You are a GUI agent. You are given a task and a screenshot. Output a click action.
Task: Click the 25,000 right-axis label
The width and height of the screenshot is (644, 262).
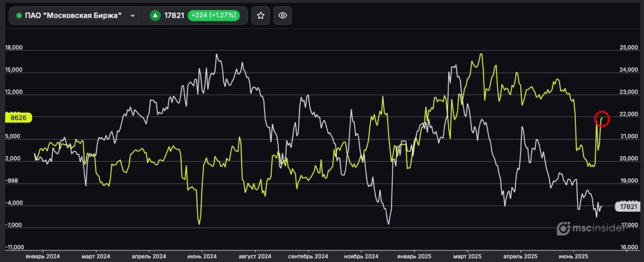(629, 48)
